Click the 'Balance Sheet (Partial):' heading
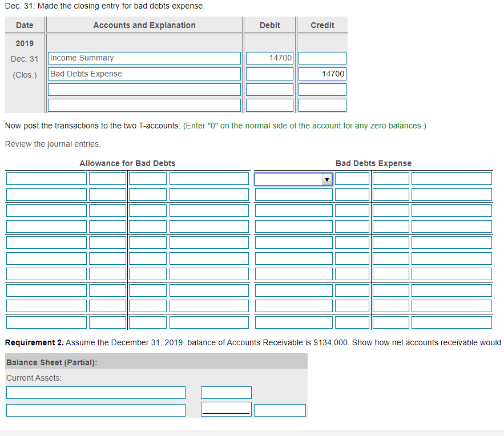The image size is (504, 436). pos(52,362)
